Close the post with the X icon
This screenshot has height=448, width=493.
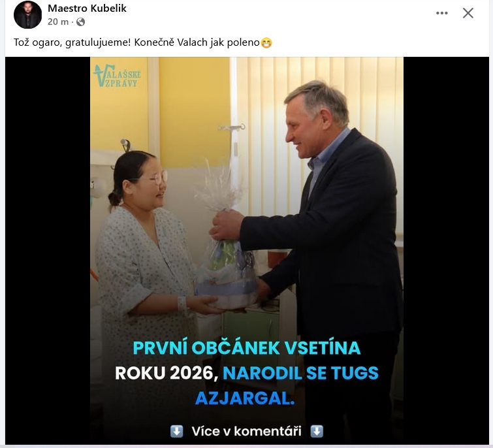coord(468,13)
